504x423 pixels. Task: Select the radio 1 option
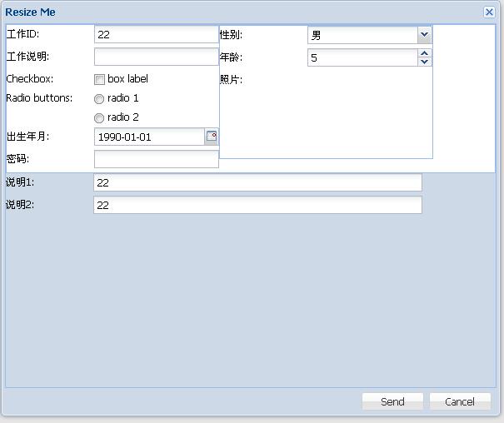(x=99, y=99)
